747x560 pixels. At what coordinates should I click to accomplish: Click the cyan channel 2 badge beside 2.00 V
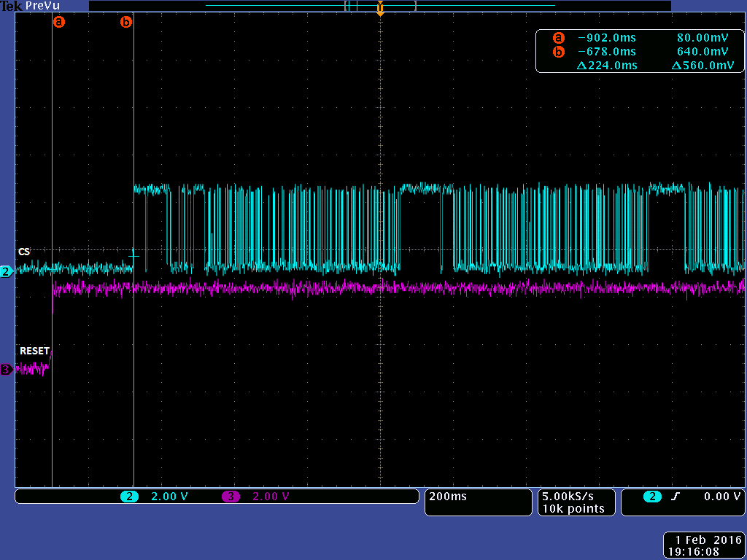[x=129, y=496]
